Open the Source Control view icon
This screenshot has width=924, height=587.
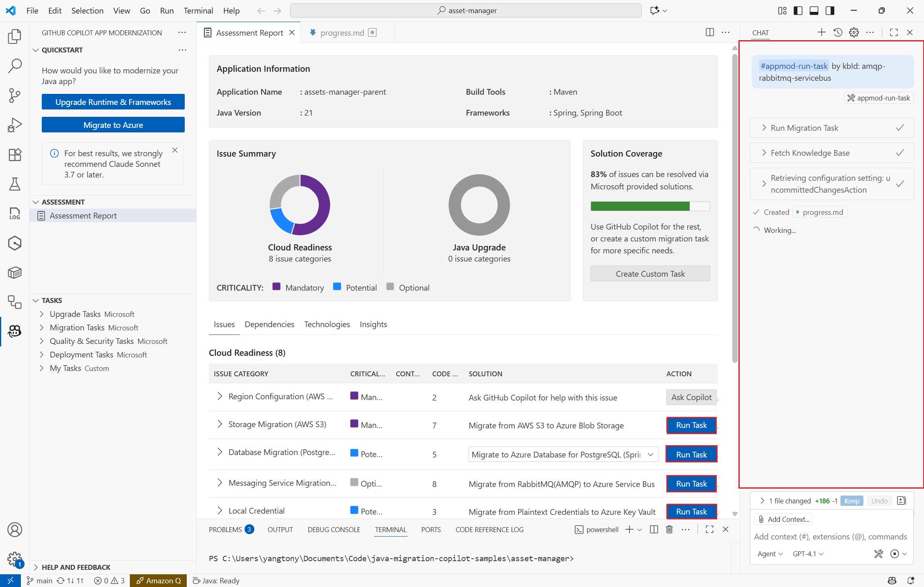click(x=14, y=95)
